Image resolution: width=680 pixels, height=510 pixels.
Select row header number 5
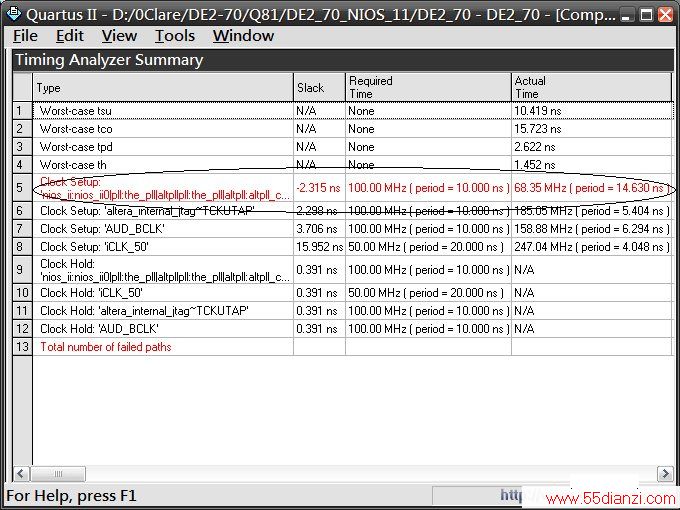pos(23,188)
